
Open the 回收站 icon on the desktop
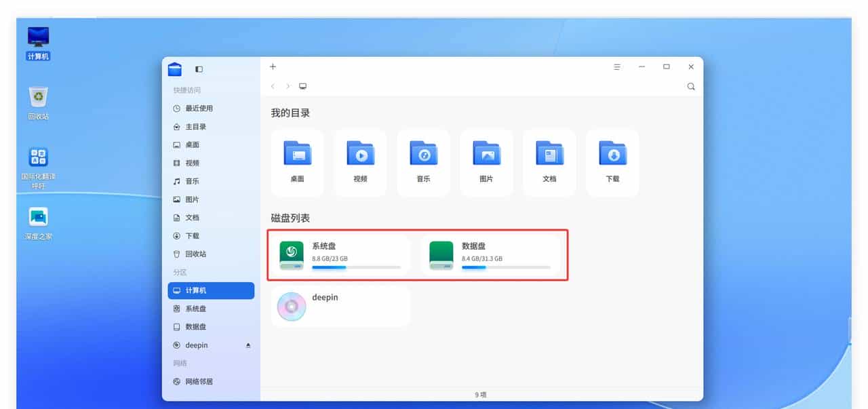tap(37, 95)
